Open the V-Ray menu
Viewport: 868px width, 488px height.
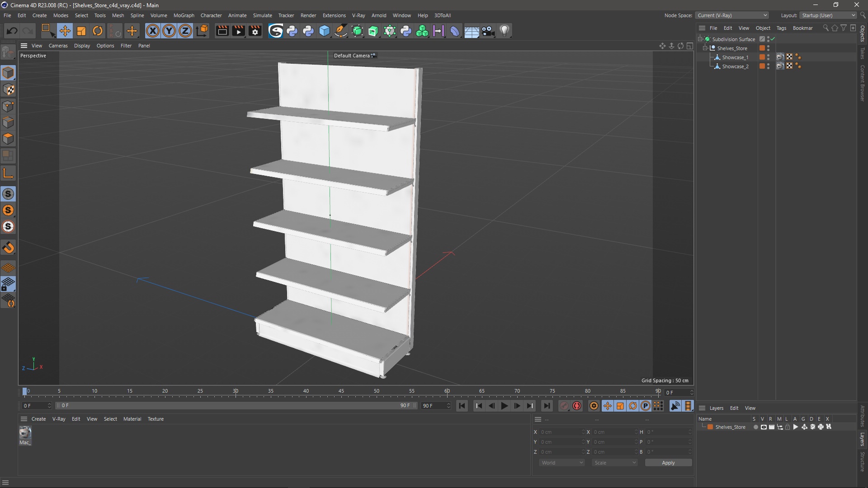(x=359, y=15)
